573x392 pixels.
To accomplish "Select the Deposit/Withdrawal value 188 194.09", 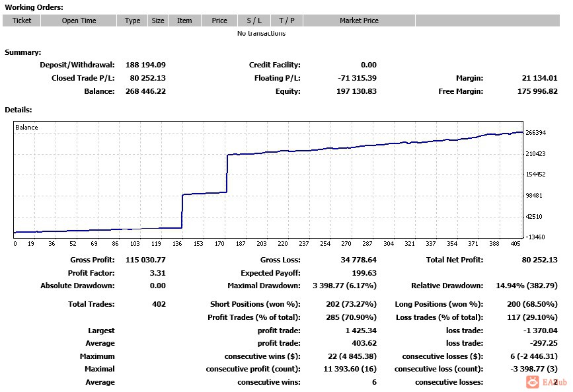I will [145, 65].
